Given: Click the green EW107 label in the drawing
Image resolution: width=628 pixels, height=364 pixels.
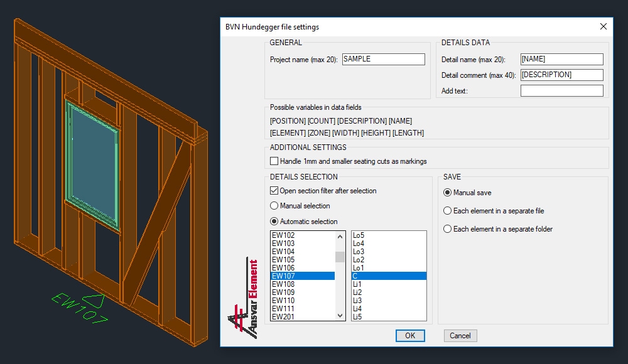Looking at the screenshot, I should 80,308.
